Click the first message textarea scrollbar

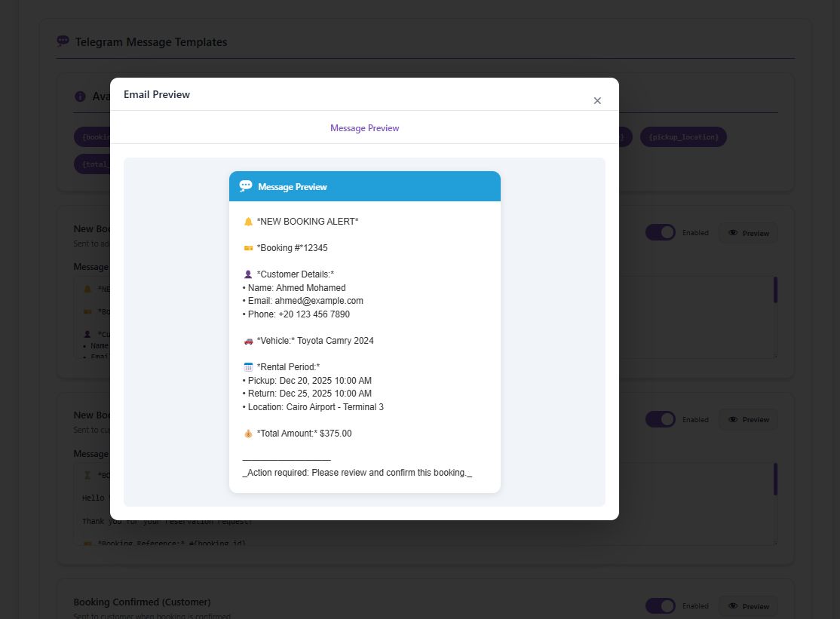[775, 290]
